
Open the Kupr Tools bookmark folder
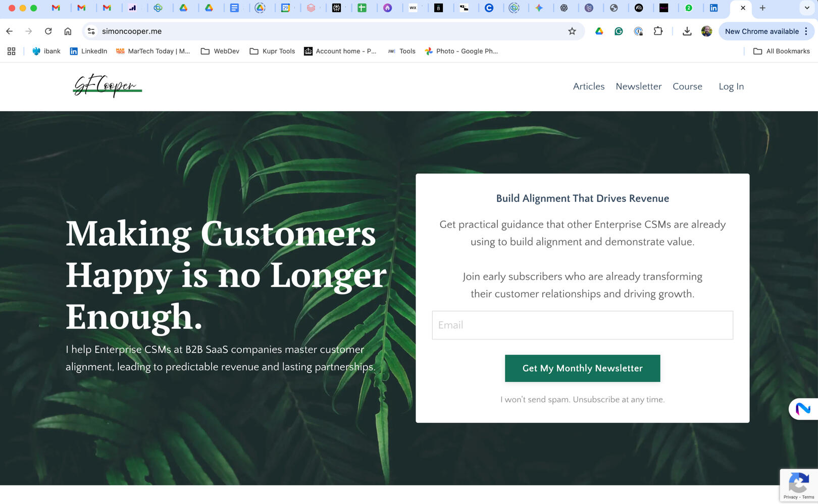(x=272, y=51)
